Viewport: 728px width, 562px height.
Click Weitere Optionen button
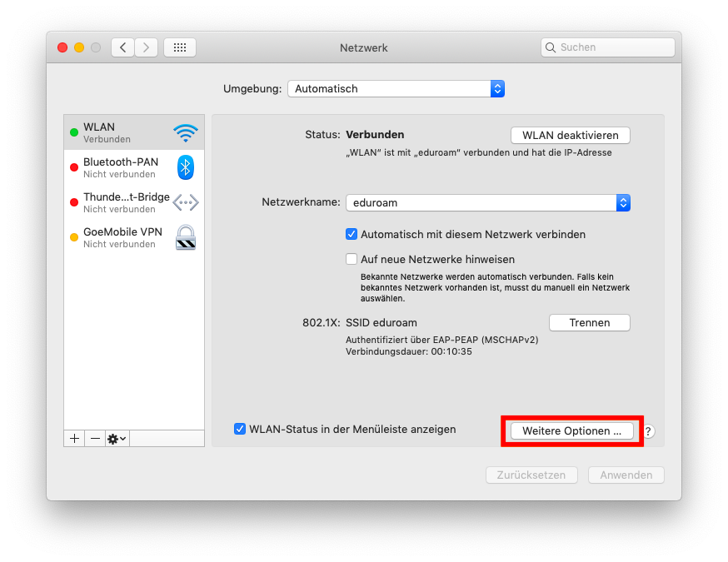[572, 430]
